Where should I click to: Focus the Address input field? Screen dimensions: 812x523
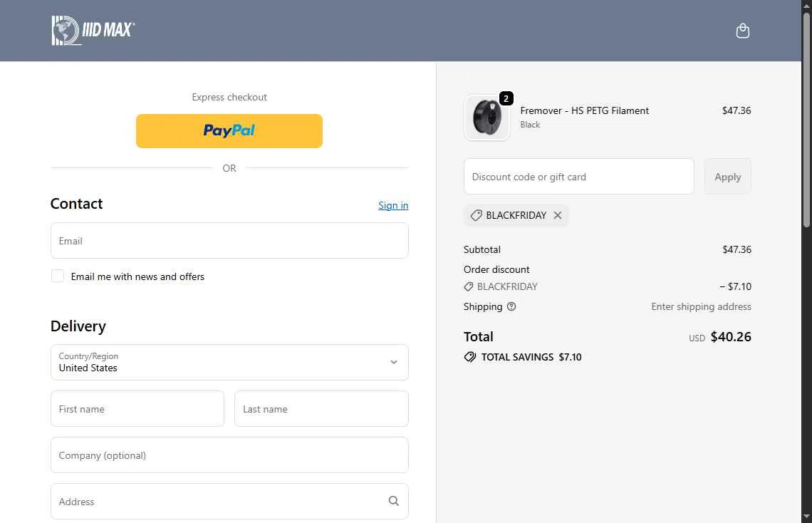pyautogui.click(x=229, y=501)
